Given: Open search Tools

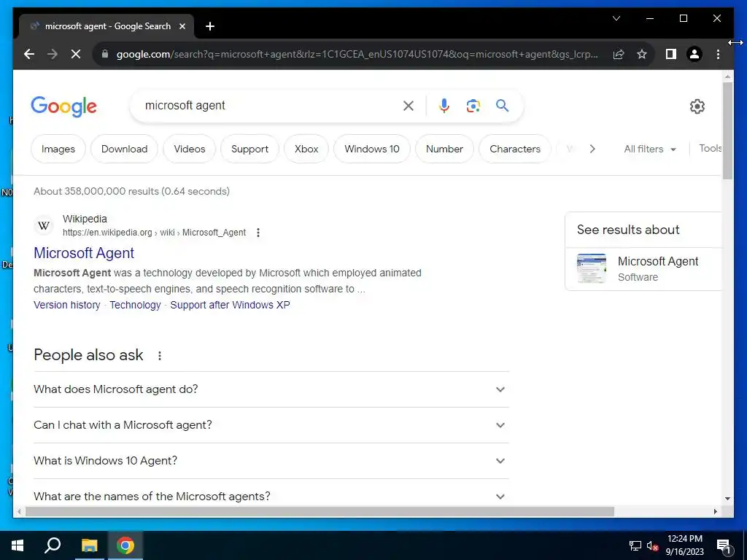Looking at the screenshot, I should point(710,149).
